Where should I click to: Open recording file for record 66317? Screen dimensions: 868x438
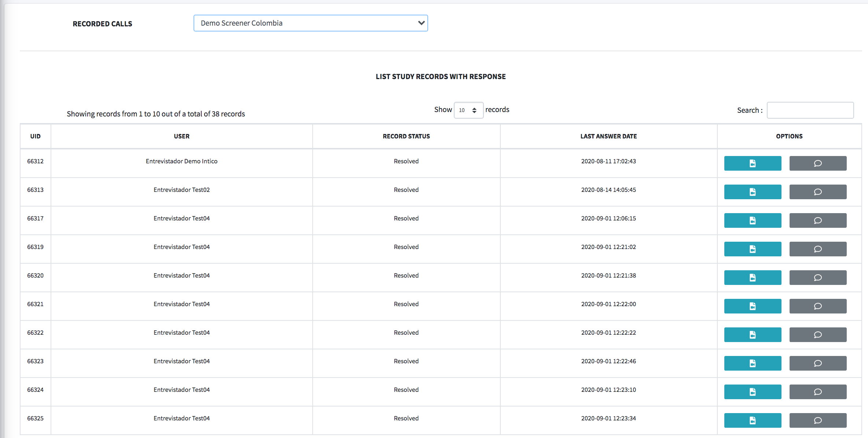(753, 220)
